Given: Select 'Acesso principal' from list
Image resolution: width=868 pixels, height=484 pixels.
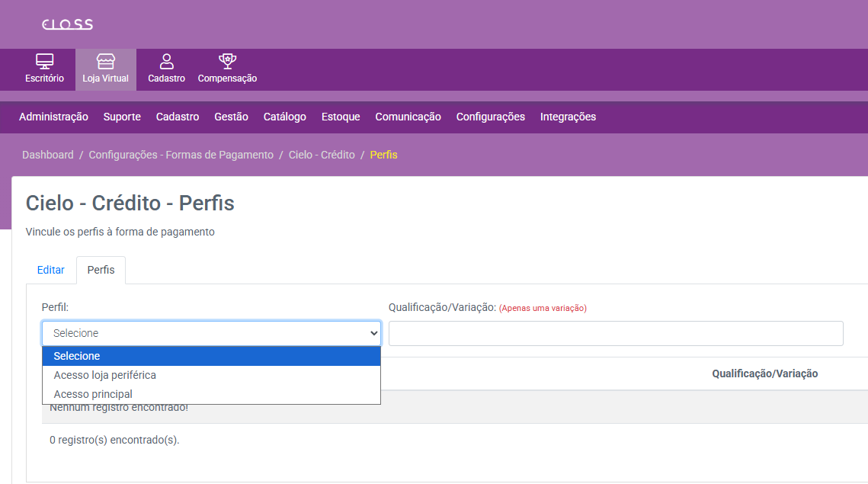Looking at the screenshot, I should pyautogui.click(x=93, y=394).
